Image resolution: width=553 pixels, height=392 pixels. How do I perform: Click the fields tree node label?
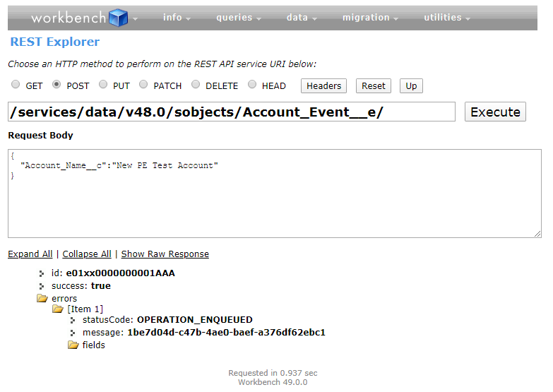(93, 345)
